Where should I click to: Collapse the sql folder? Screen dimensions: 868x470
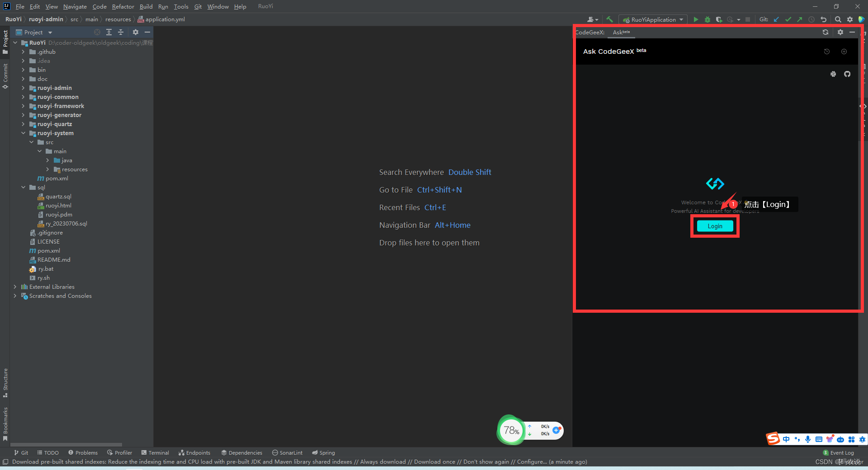(23, 187)
